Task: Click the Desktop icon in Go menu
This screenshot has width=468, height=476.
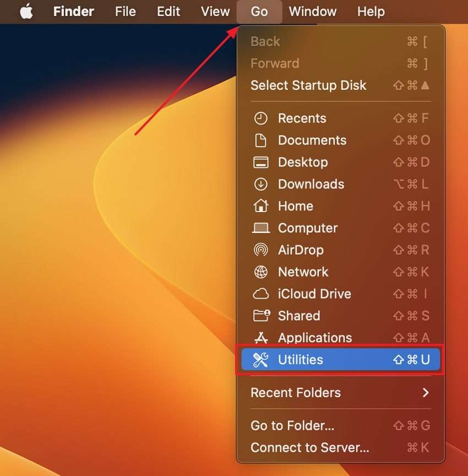Action: tap(260, 163)
